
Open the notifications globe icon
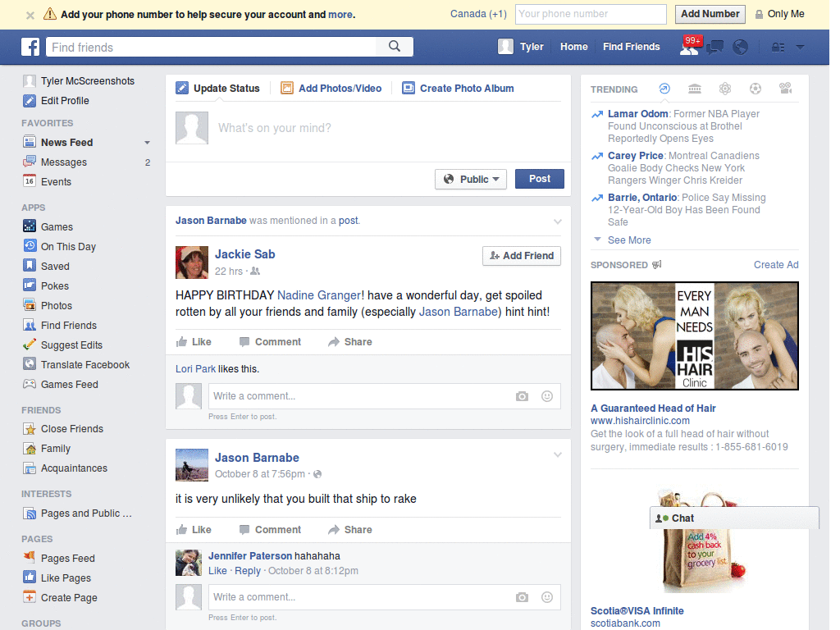point(741,47)
